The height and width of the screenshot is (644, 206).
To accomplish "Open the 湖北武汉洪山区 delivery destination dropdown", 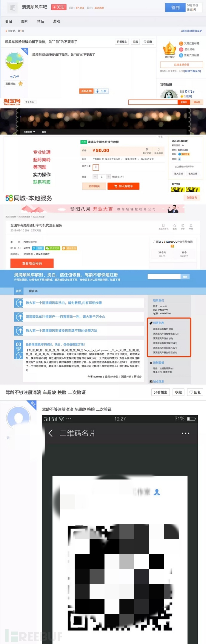I will pos(114,159).
